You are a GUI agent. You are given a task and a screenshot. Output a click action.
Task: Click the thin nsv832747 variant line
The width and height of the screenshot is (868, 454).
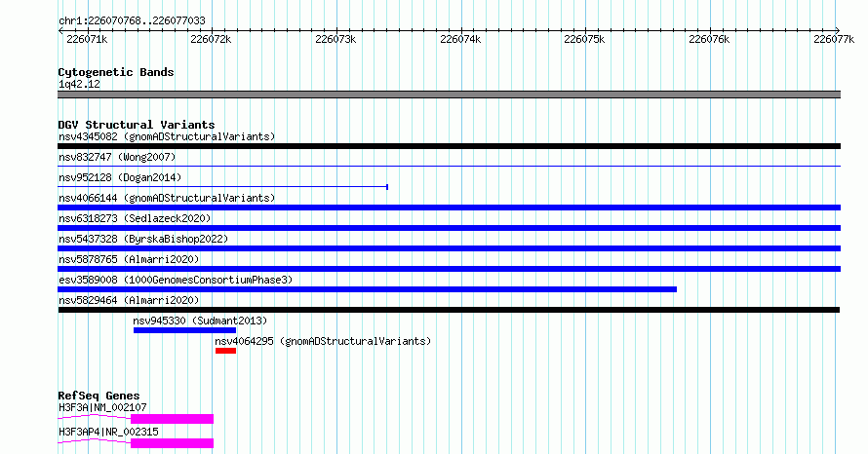click(449, 166)
